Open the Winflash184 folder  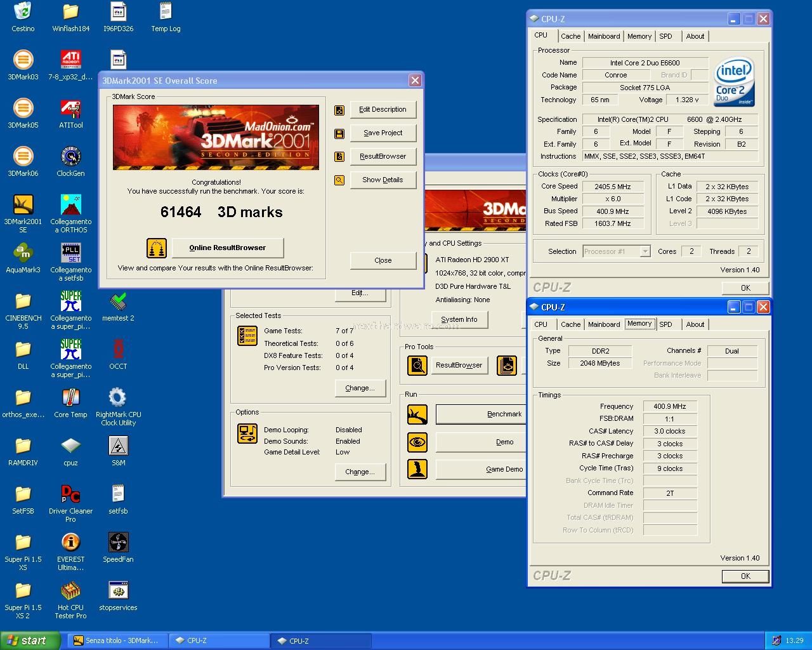pyautogui.click(x=70, y=11)
